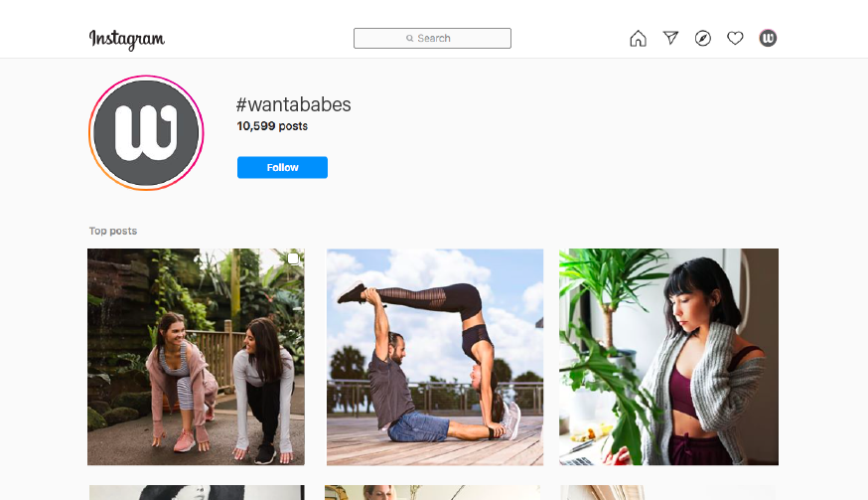View the #wantababes hashtag story avatar

146,133
